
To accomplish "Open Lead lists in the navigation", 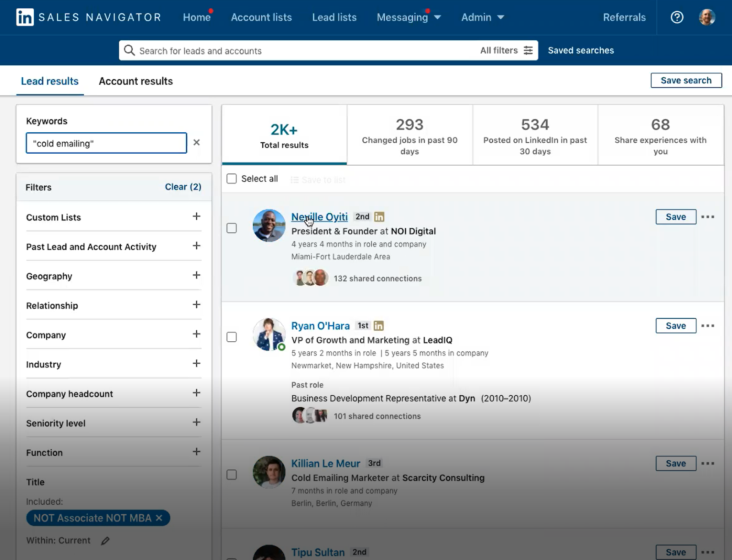I will [334, 17].
